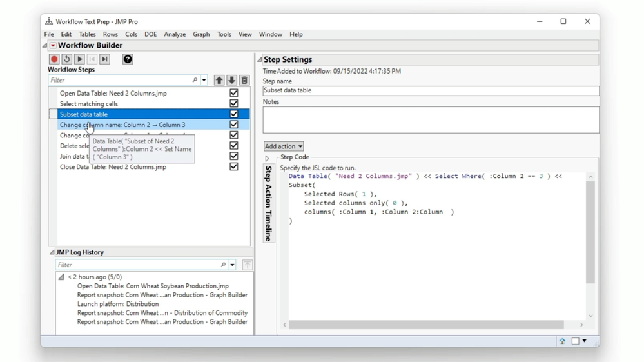Click the step forward icon
Screen dimensions: 644x362
point(104,59)
